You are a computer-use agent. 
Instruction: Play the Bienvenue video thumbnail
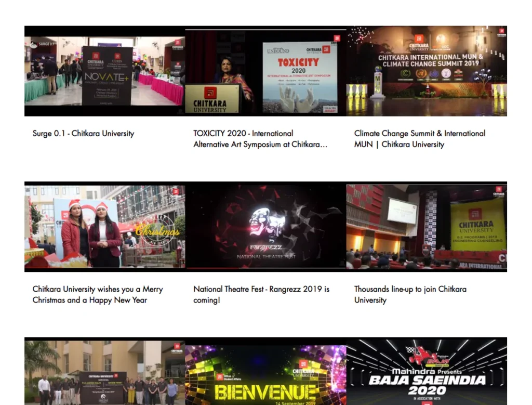[265, 371]
